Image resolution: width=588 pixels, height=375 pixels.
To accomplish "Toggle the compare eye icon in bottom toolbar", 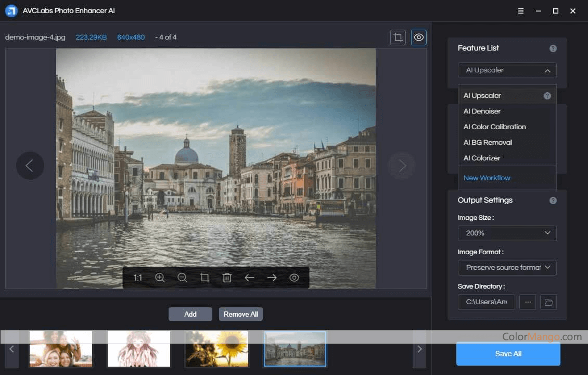I will [294, 278].
